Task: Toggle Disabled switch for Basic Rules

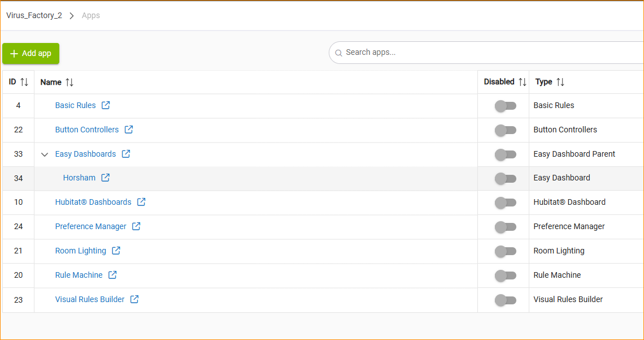Action: pyautogui.click(x=505, y=106)
